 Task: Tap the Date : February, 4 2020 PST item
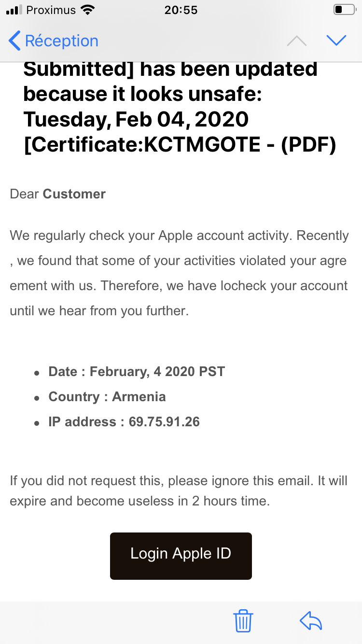click(x=137, y=372)
